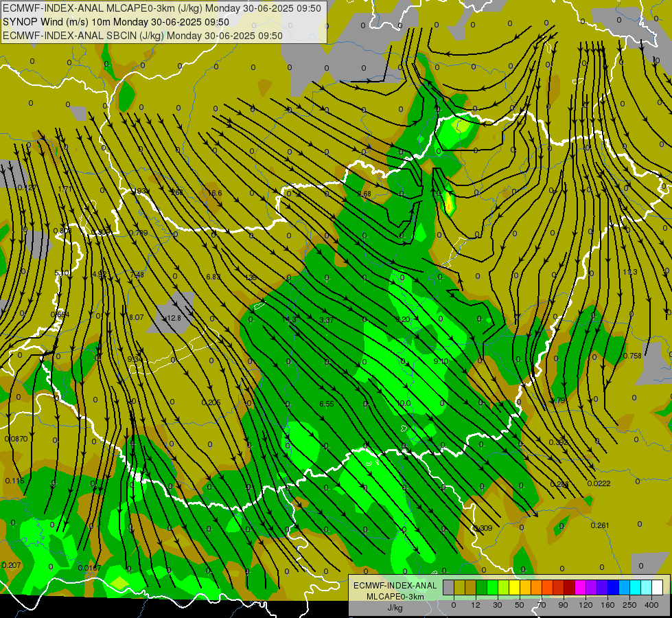672x618 pixels.
Task: Click the legend tick label 90
Action: pyautogui.click(x=563, y=605)
